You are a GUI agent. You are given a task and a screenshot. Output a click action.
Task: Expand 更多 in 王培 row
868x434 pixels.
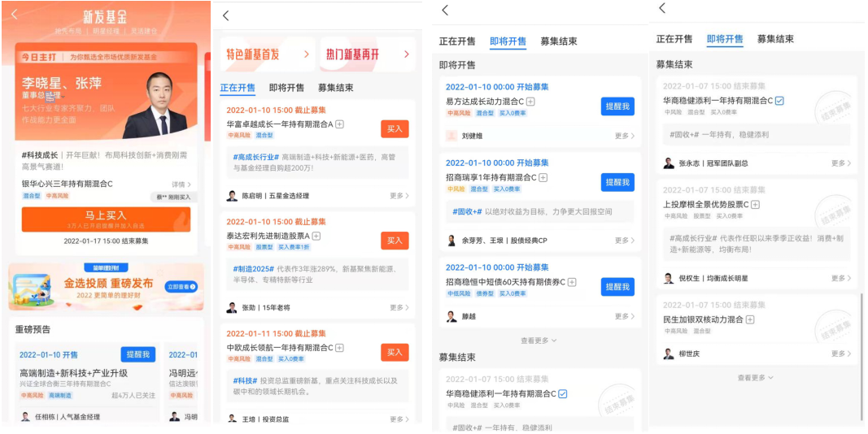tap(399, 419)
